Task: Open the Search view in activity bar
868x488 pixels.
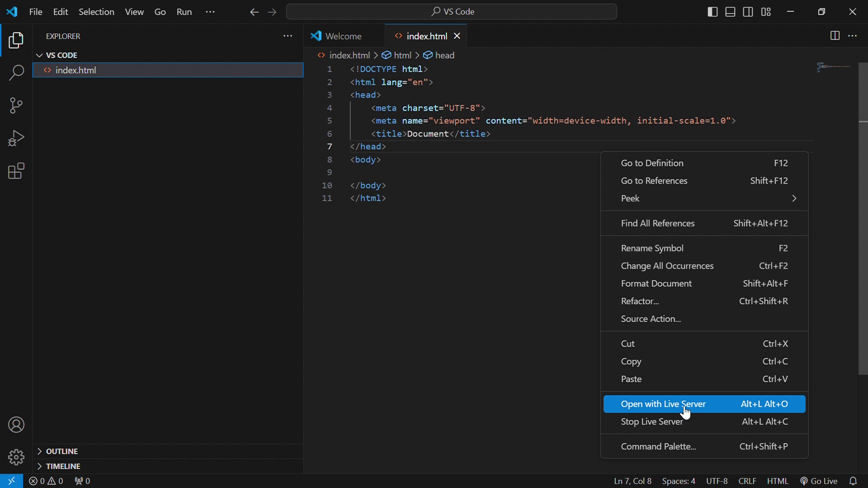Action: pyautogui.click(x=16, y=73)
